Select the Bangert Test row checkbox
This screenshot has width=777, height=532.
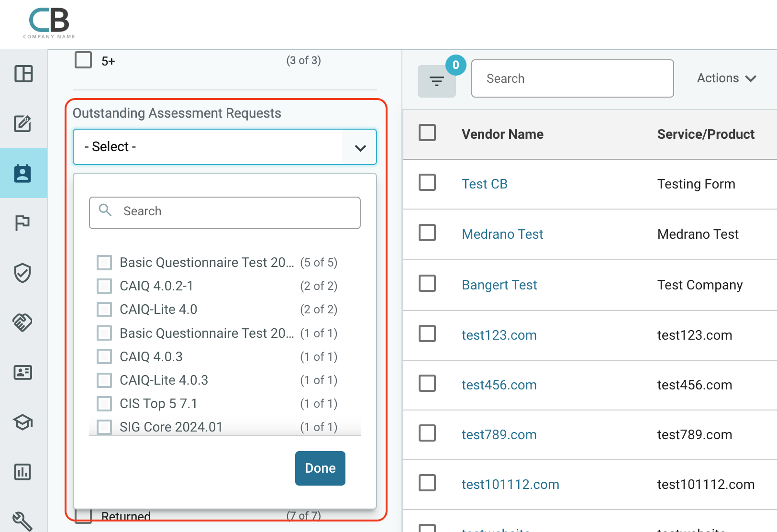point(427,283)
